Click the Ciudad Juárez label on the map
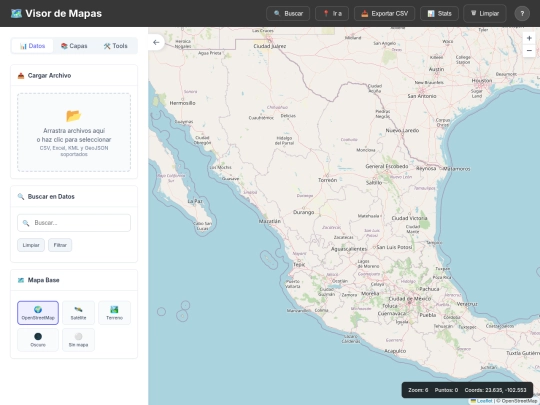Viewport: 540px width, 405px height. [x=269, y=46]
